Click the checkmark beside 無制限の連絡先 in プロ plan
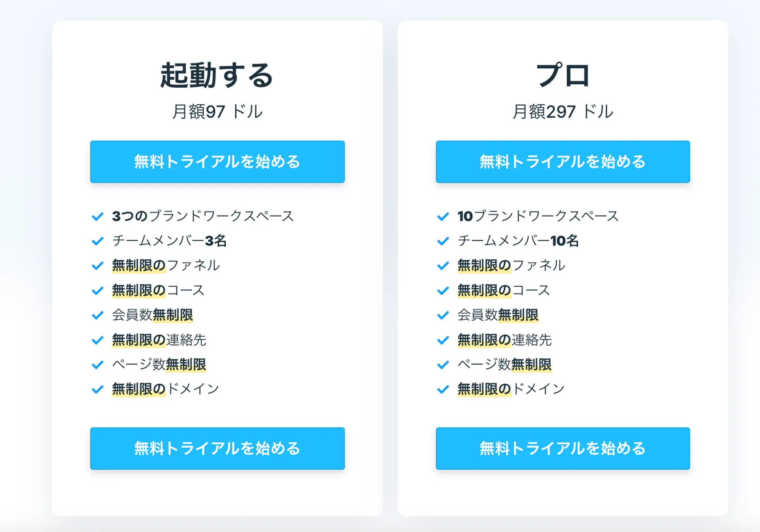Screen dimensions: 760x532 (x=442, y=340)
